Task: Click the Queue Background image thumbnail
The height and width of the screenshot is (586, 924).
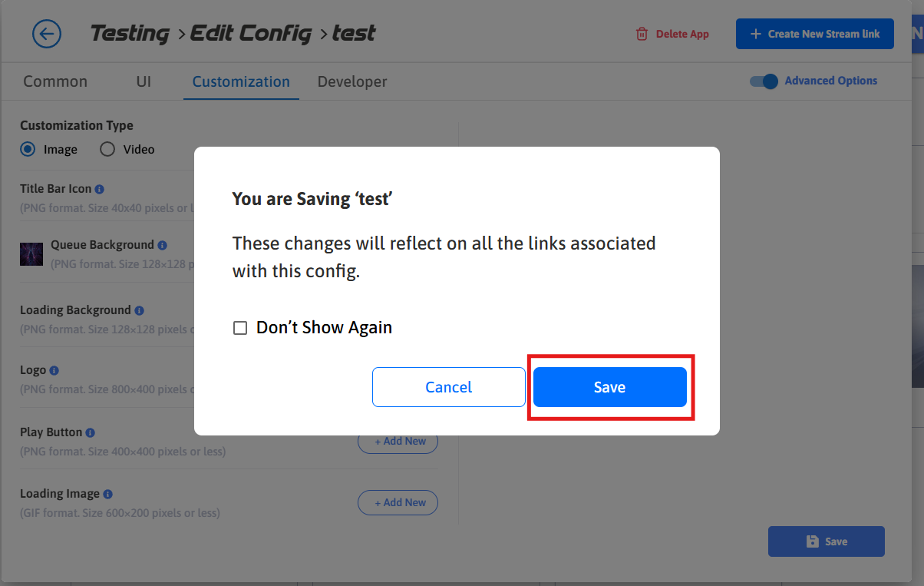Action: (31, 253)
